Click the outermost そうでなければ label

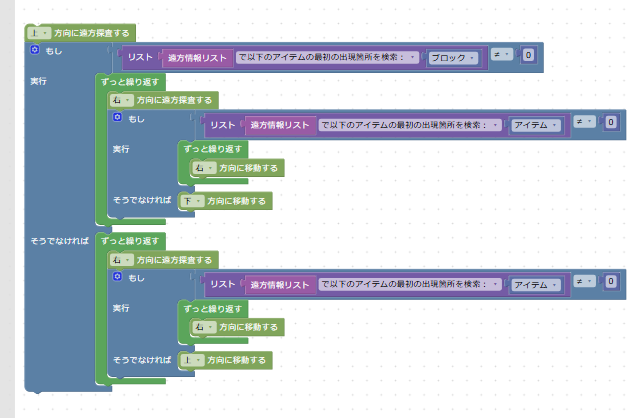[60, 241]
